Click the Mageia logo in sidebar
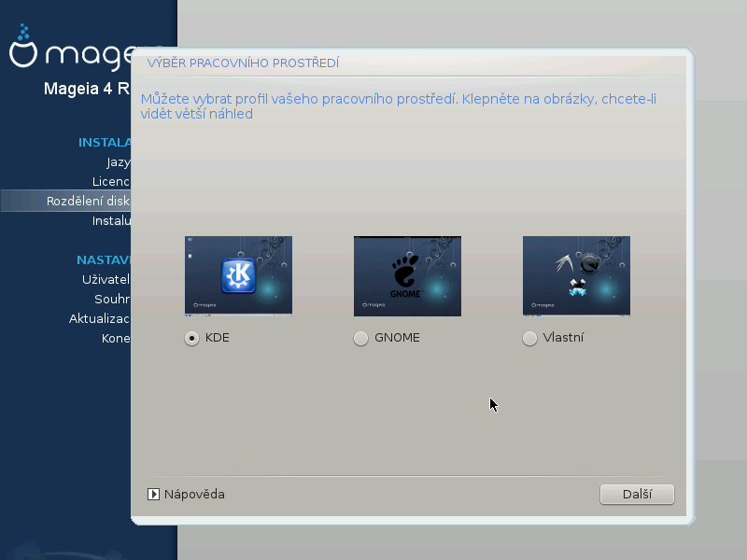Viewport: 747px width, 560px height. click(x=70, y=48)
